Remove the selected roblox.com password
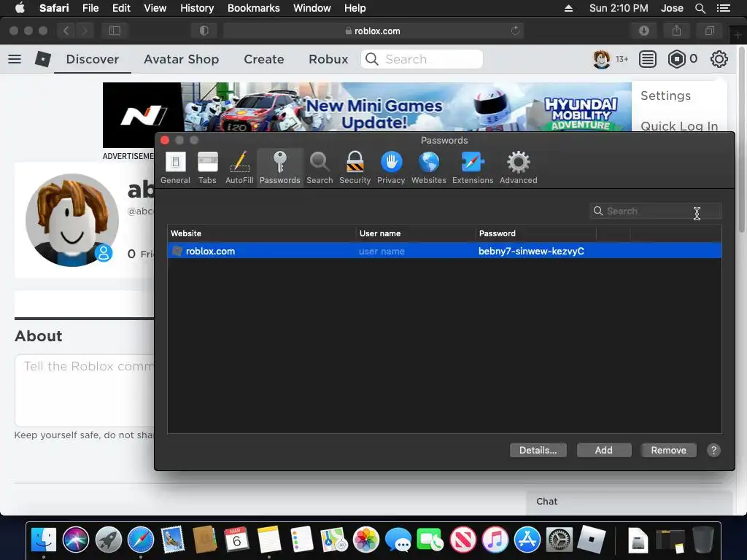Image resolution: width=747 pixels, height=560 pixels. pos(668,450)
